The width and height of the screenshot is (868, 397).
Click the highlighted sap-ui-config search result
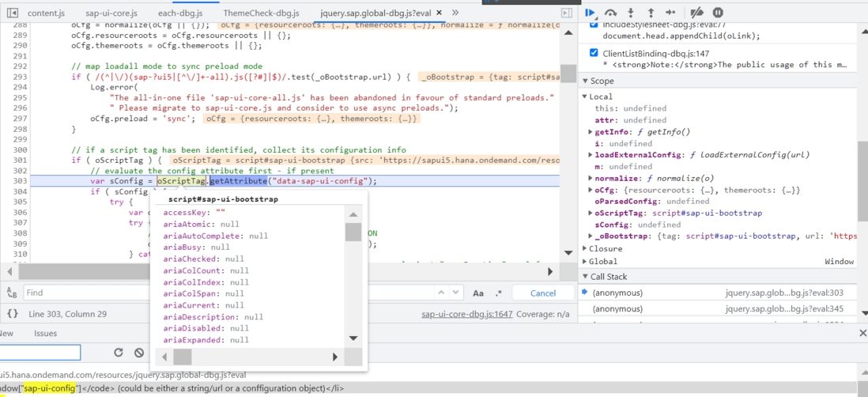(x=49, y=388)
